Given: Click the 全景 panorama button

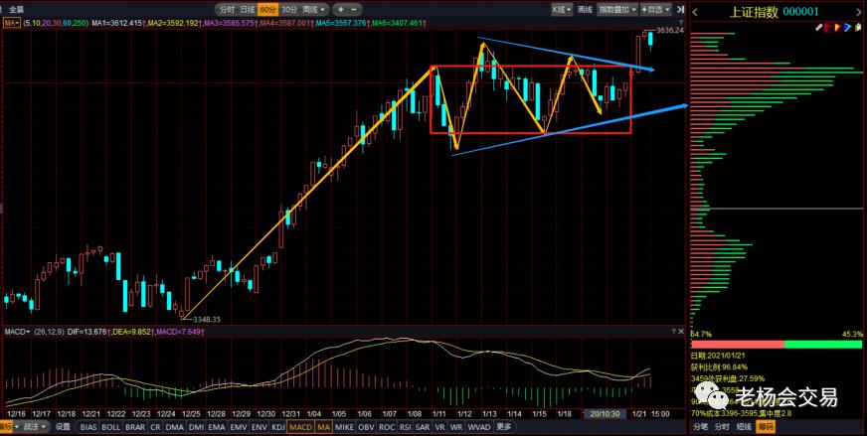Looking at the screenshot, I should [x=17, y=9].
